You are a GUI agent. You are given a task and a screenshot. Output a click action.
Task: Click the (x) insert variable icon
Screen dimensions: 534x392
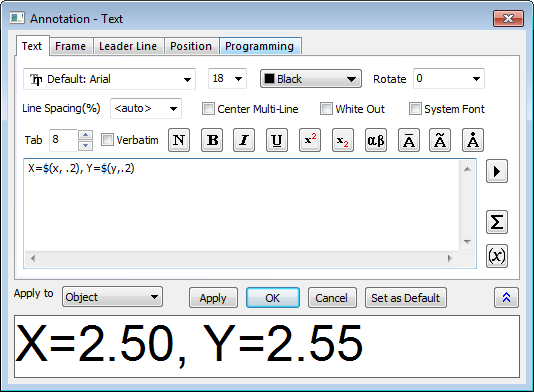(x=497, y=256)
